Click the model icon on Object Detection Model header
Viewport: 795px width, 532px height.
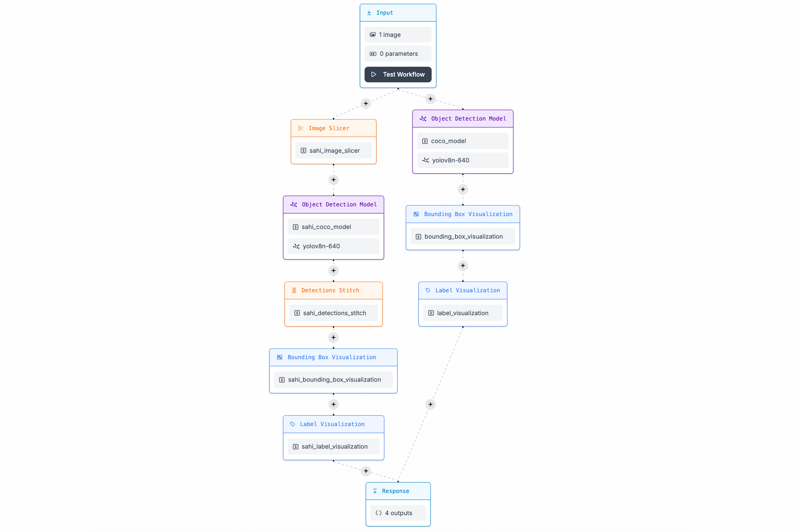423,118
